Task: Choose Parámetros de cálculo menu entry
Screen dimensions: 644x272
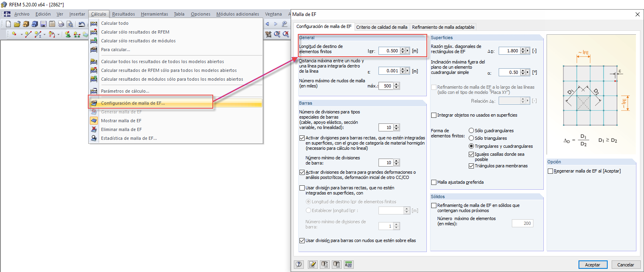Action: pos(176,91)
